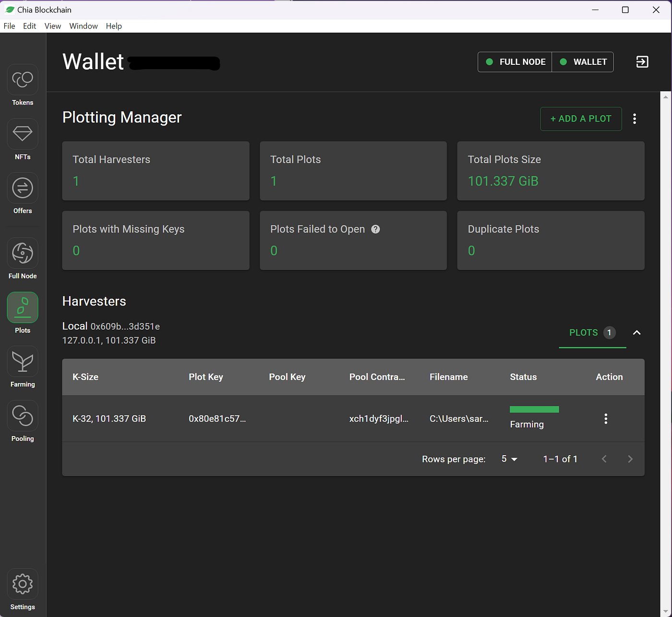The image size is (672, 617).
Task: Click the 1–1 of 1 pagination text
Action: pos(560,459)
